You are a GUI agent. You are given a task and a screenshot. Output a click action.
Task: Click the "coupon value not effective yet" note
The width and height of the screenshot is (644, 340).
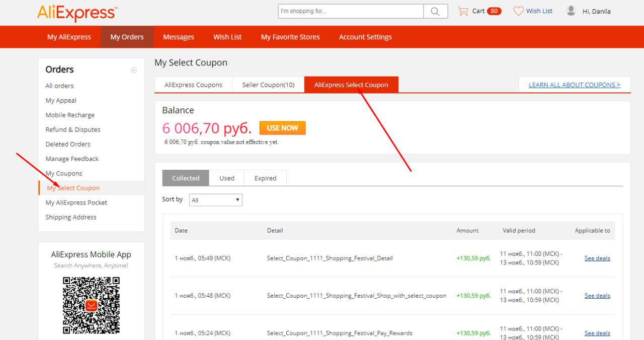(x=221, y=142)
